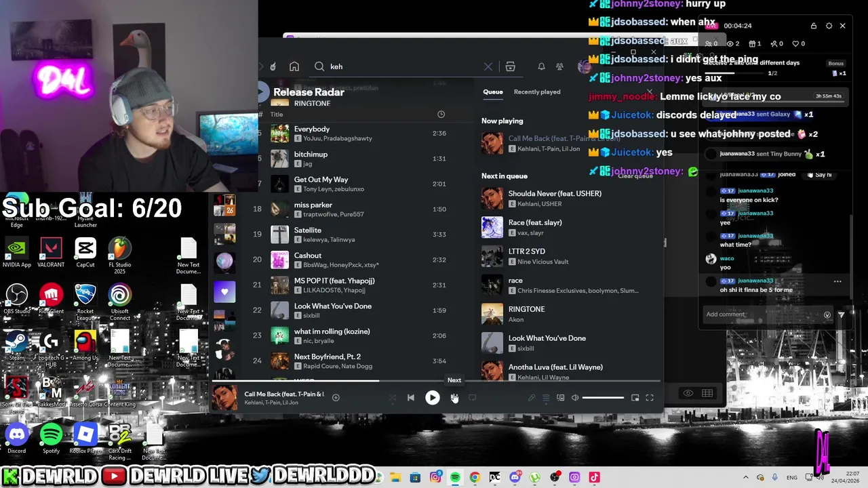The image size is (868, 488).
Task: Open the Spotify desktop shortcut
Action: coord(51,439)
